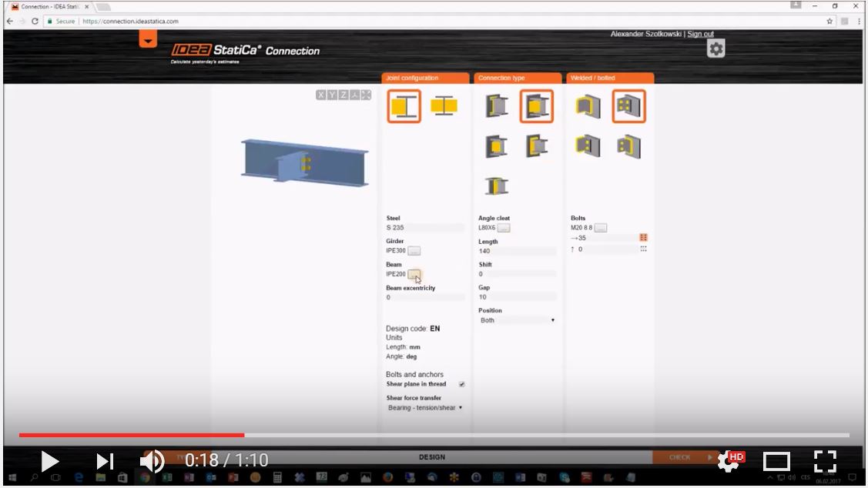Viewport: 868px width, 488px height.
Task: Browse Girder cross-section IPE300
Action: click(x=414, y=251)
